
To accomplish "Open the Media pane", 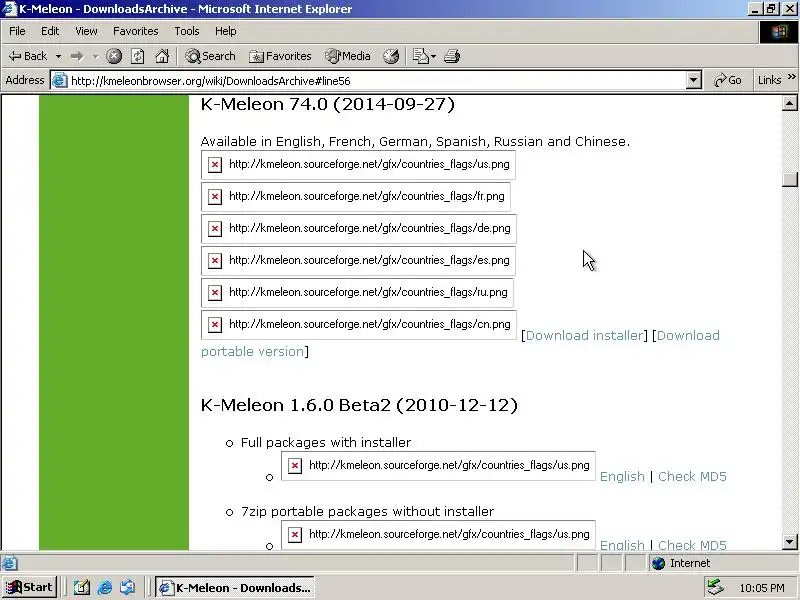I will pos(348,56).
